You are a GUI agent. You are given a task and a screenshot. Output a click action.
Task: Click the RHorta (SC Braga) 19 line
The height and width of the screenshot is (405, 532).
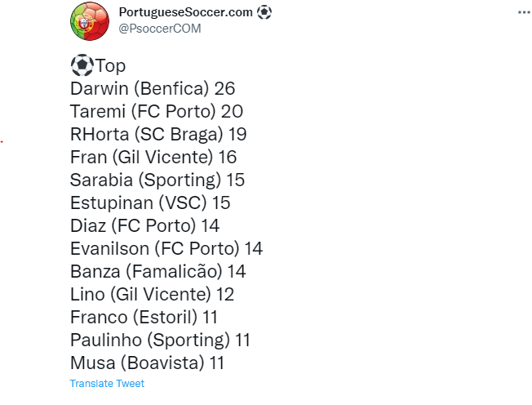point(158,135)
